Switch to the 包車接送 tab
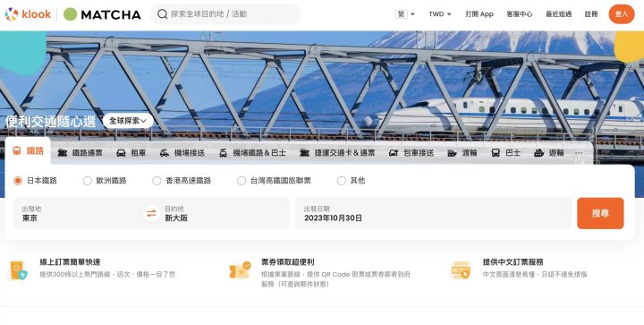Screen dimensions: 644x325 (411, 153)
